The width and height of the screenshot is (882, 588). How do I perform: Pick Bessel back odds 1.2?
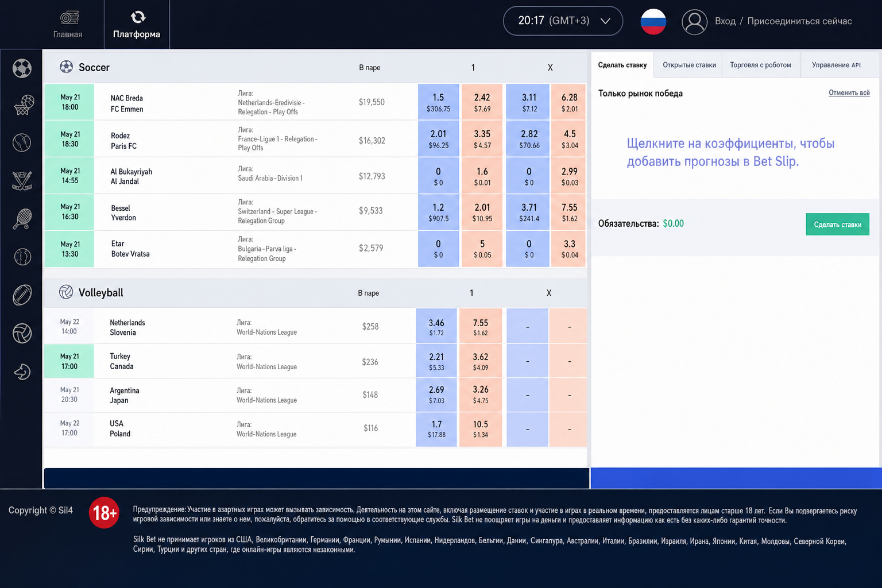(x=438, y=212)
